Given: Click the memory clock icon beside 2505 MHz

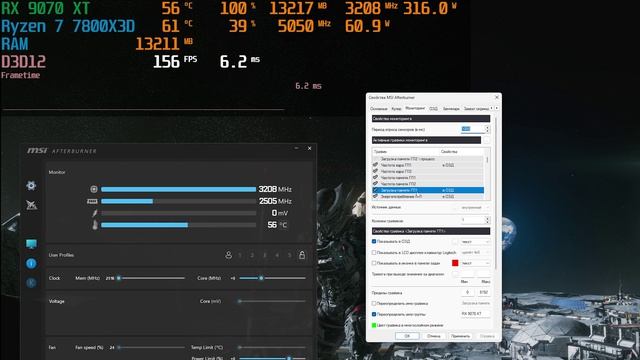Looking at the screenshot, I should click(92, 201).
